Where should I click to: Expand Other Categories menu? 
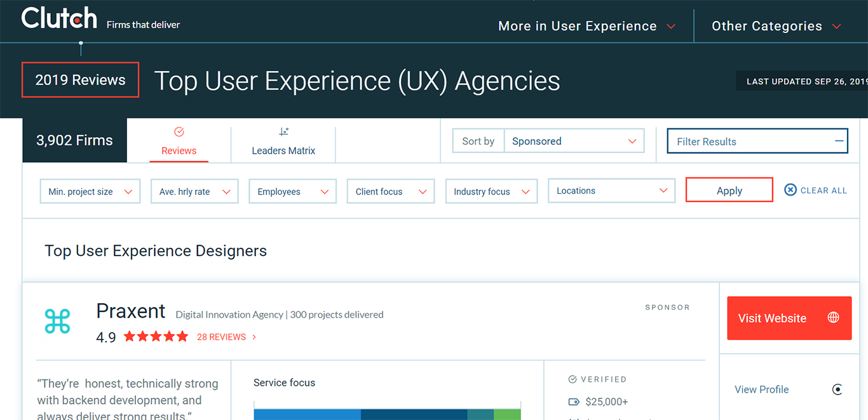click(776, 26)
